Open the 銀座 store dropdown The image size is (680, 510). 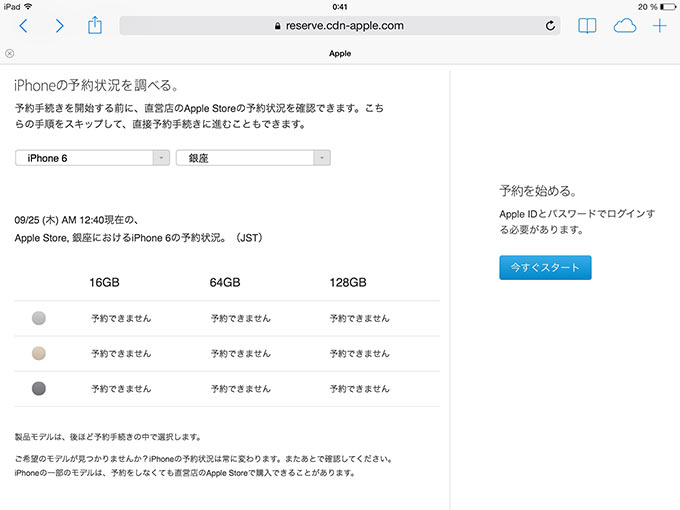253,158
